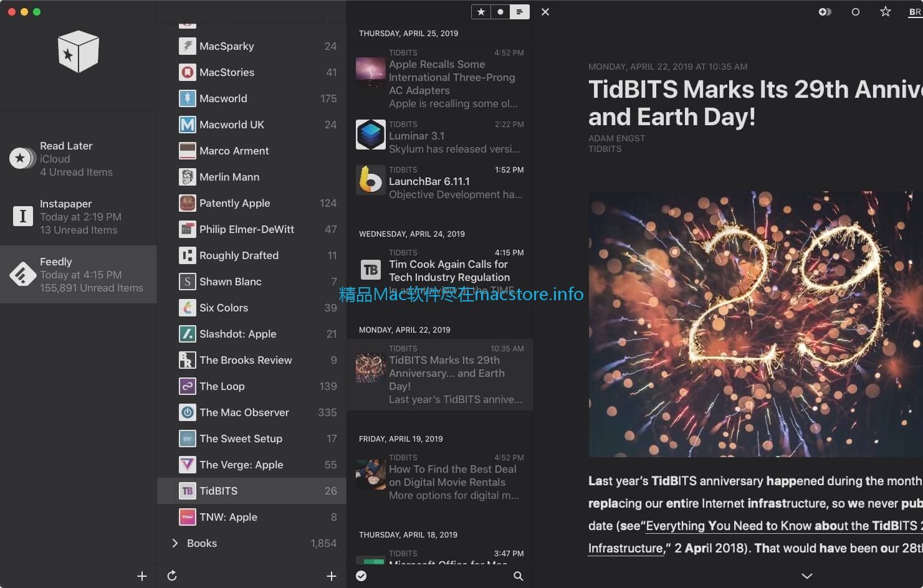Image resolution: width=923 pixels, height=588 pixels.
Task: Click the 29 sparkler article image
Action: tap(755, 324)
